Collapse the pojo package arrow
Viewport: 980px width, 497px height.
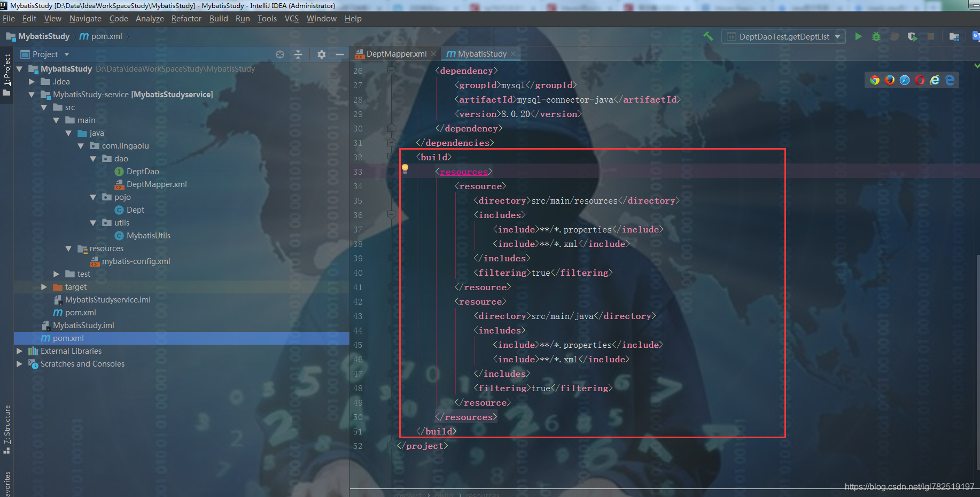click(93, 197)
